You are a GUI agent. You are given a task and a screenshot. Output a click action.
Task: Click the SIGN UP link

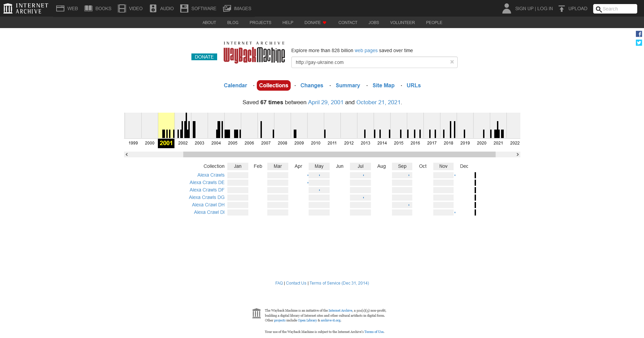point(524,8)
